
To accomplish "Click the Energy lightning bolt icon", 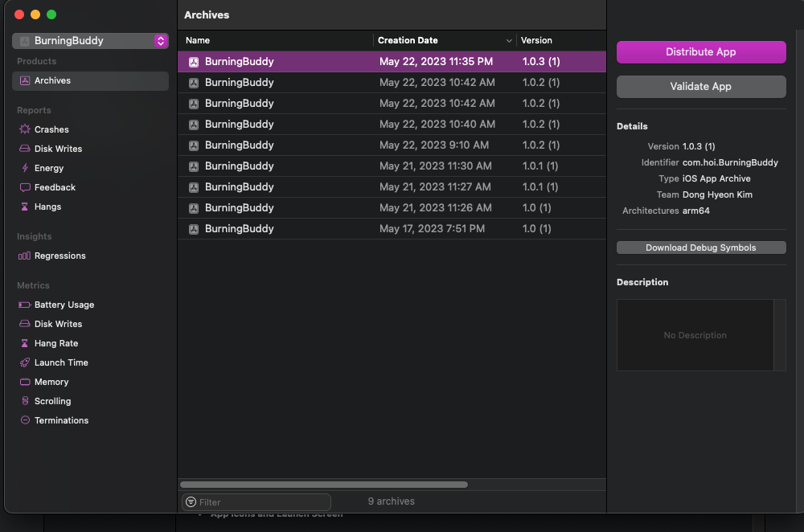I will (x=25, y=168).
